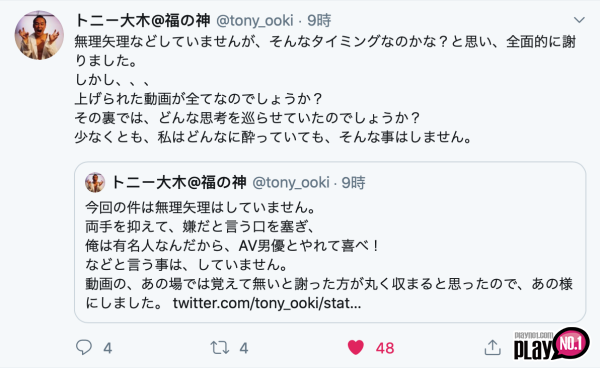Click the top tweet's 9時 timestamp

point(319,20)
